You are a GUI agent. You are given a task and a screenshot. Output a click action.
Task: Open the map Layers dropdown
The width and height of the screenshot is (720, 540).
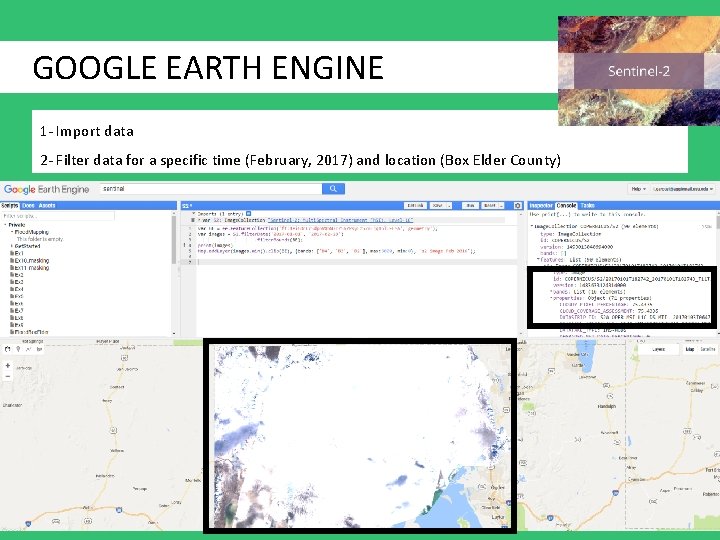[x=658, y=349]
